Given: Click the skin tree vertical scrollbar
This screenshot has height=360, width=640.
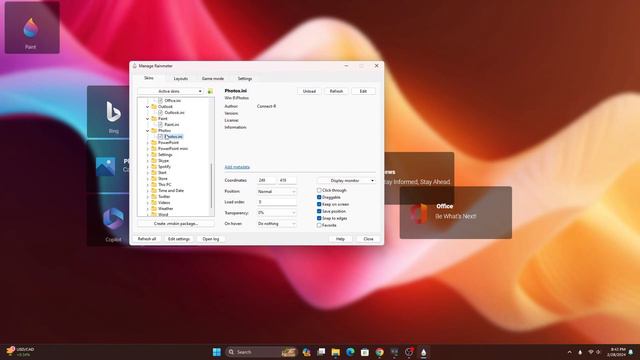Looking at the screenshot, I should [211, 186].
